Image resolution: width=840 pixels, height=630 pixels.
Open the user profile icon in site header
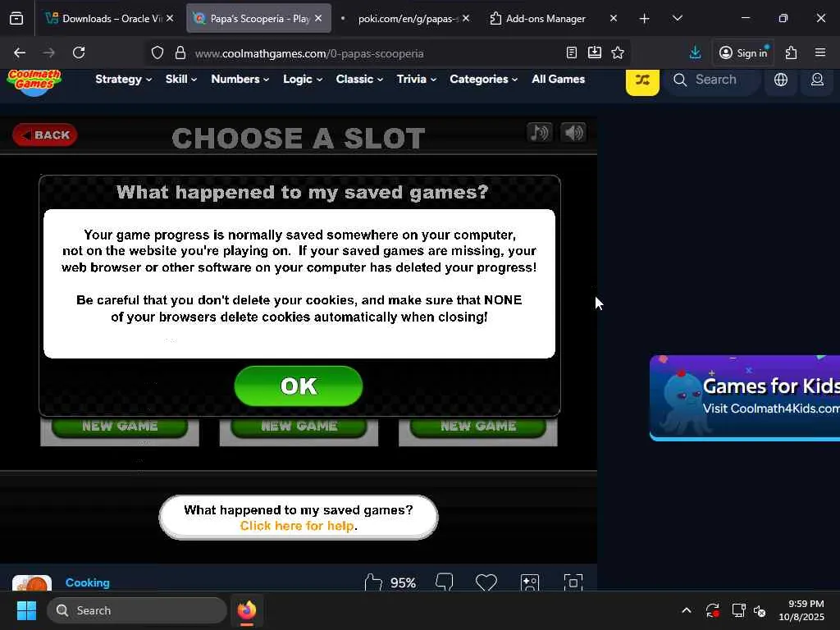pos(817,80)
